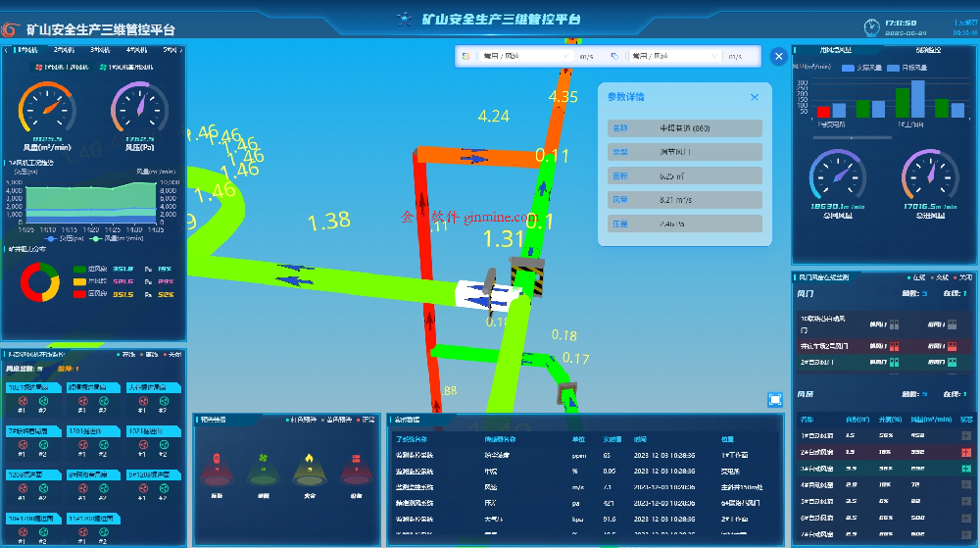Screen dimensions: 980x548
Task: Toggle the 负压 series in chart legend
Action: [x=57, y=237]
